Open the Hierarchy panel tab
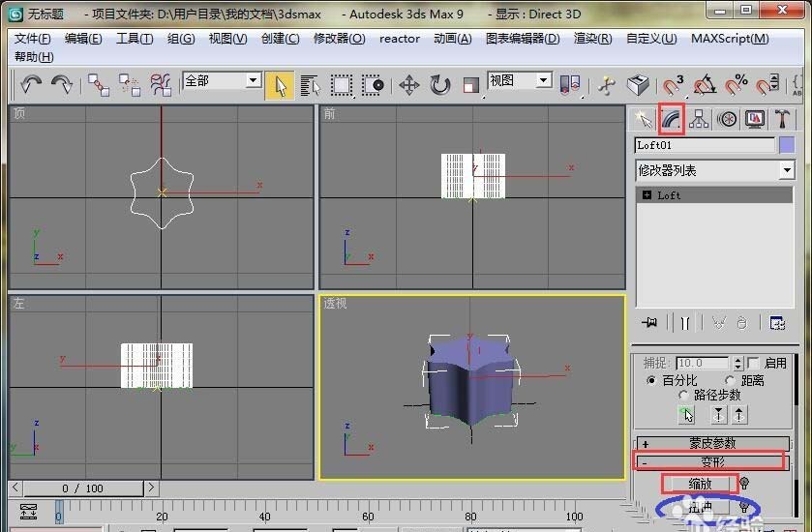 click(699, 119)
